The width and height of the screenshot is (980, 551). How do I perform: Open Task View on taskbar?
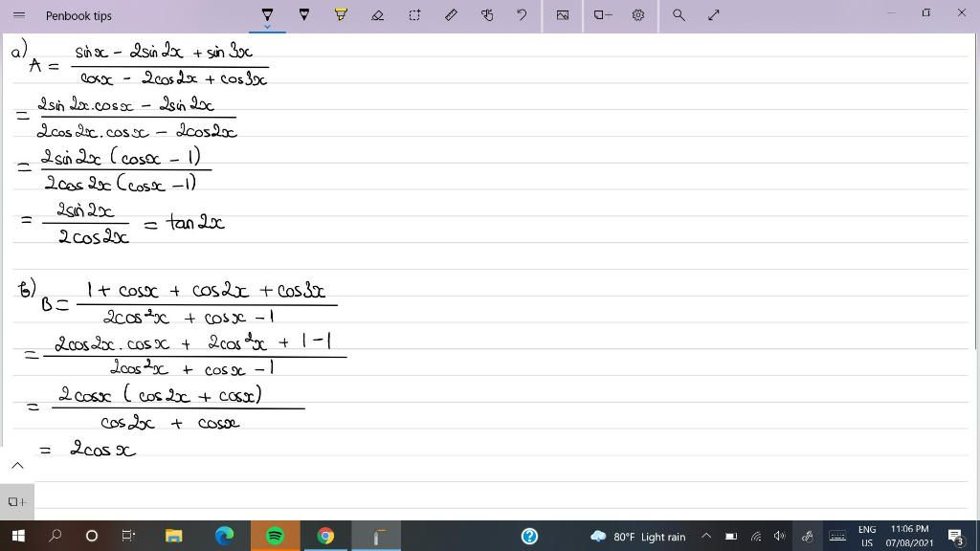[128, 536]
